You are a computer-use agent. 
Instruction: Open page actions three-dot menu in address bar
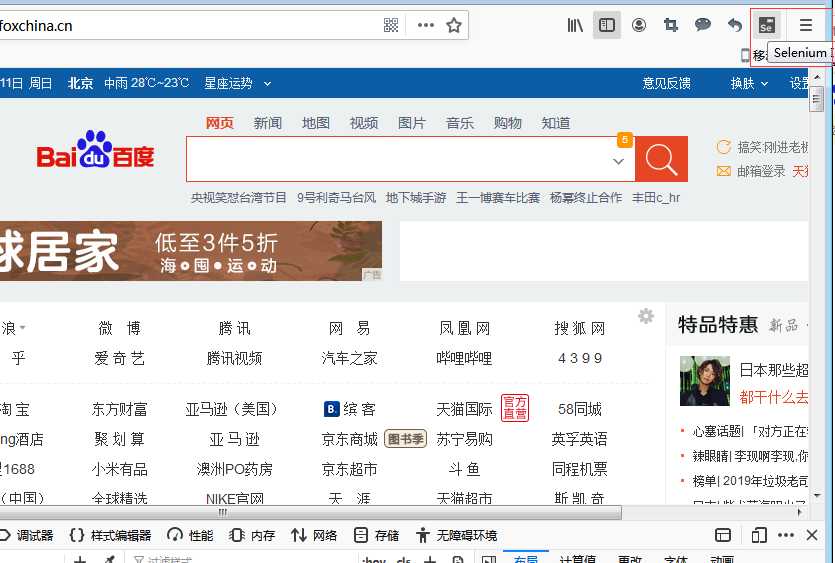tap(425, 25)
